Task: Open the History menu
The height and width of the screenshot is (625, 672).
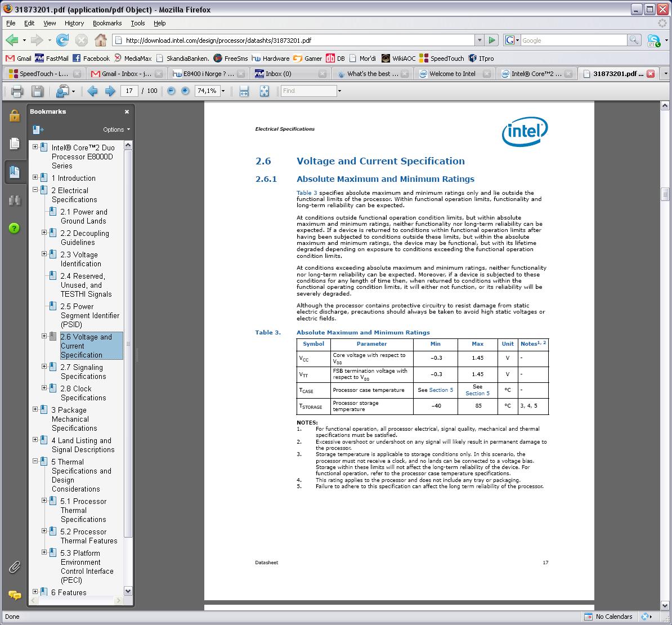Action: tap(74, 23)
